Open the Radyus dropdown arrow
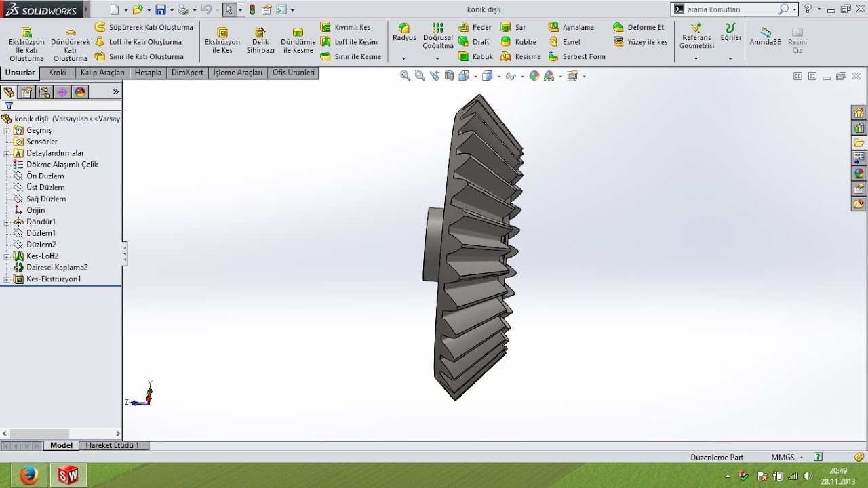868x488 pixels. [403, 59]
